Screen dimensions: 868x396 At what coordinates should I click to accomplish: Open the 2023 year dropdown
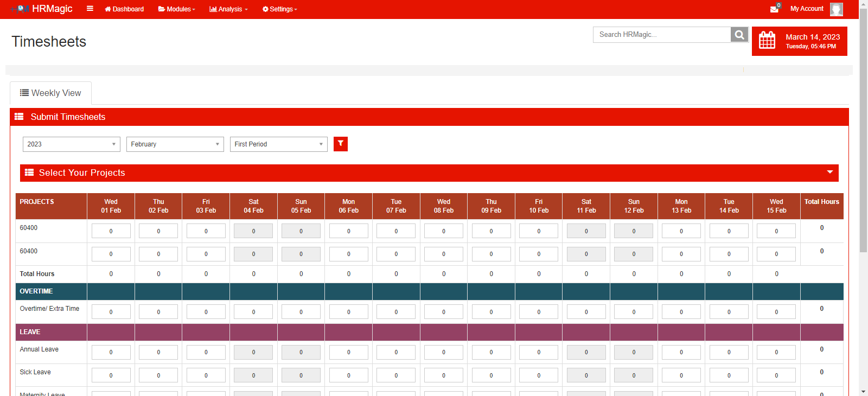(71, 144)
